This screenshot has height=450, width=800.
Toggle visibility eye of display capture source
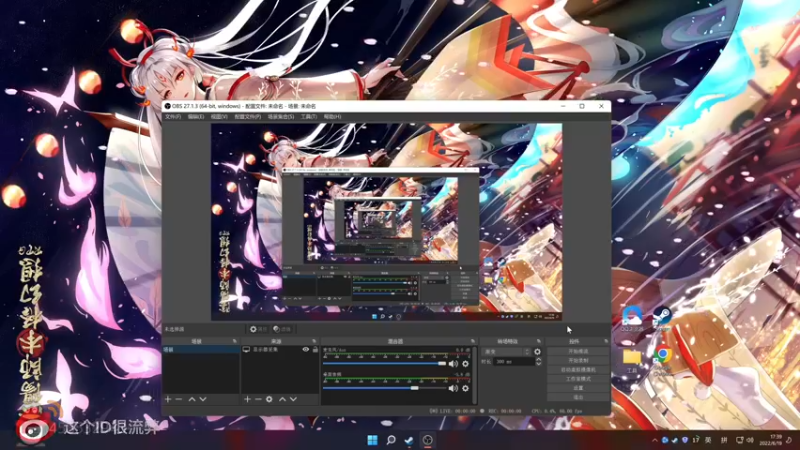coord(306,349)
